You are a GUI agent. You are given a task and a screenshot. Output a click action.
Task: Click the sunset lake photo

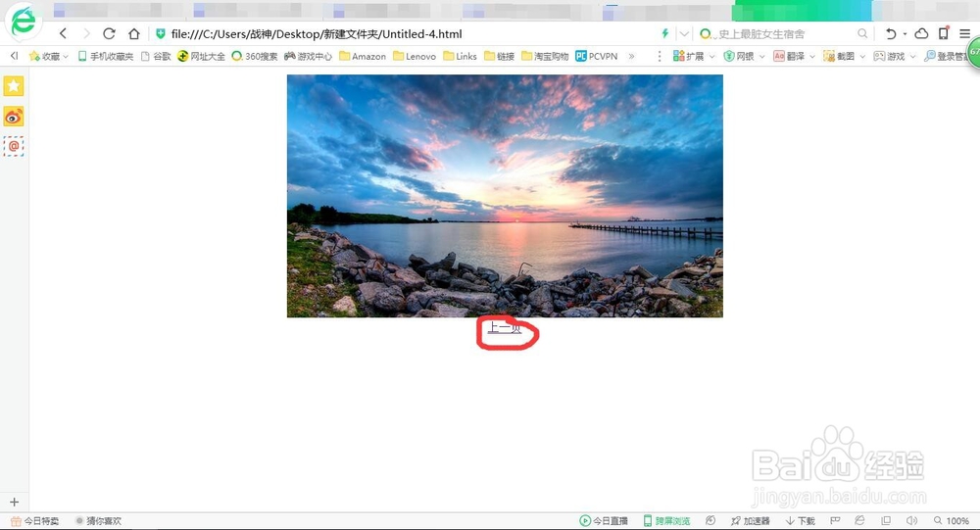[x=505, y=196]
